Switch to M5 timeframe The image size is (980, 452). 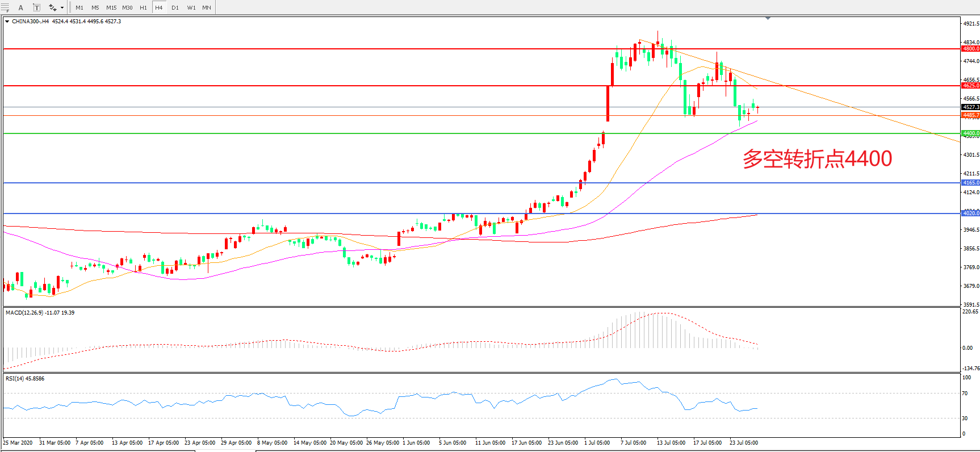click(x=95, y=7)
